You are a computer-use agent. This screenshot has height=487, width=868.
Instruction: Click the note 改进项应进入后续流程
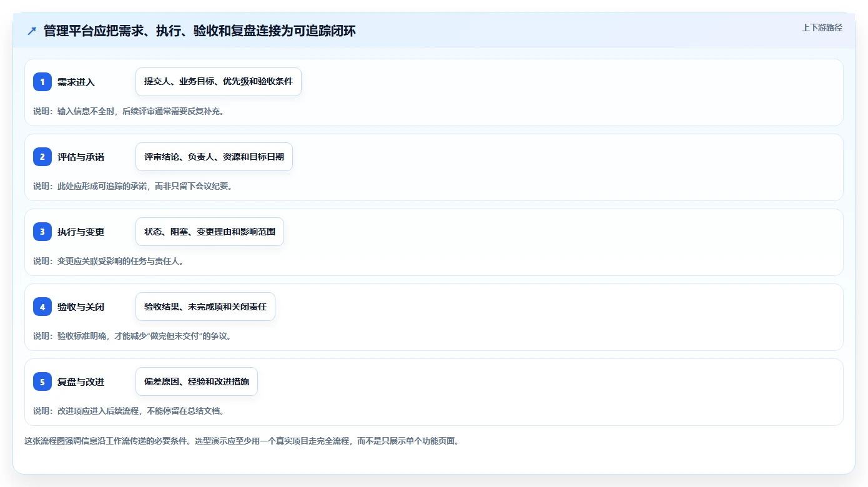coord(129,411)
